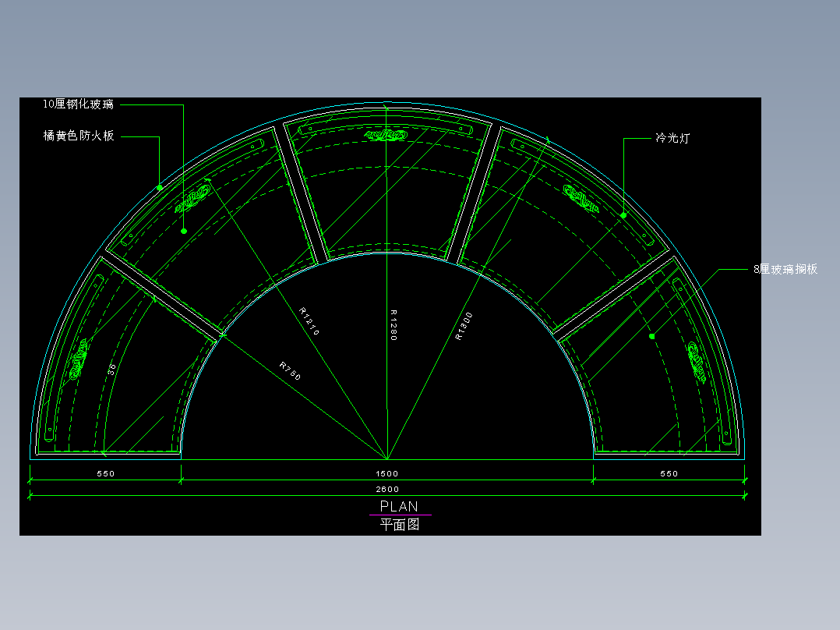
Task: Click the '冷光灯' annotation label
Action: (x=673, y=138)
